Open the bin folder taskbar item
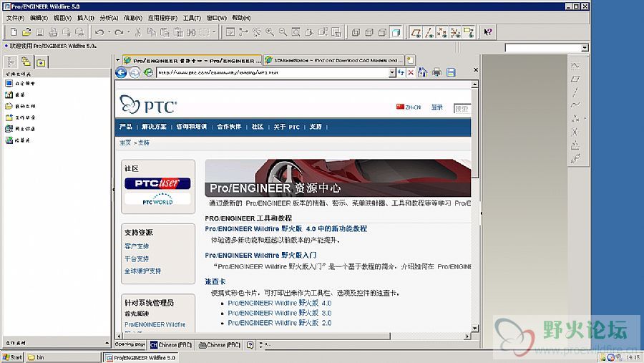The width and height of the screenshot is (644, 363). (63, 357)
